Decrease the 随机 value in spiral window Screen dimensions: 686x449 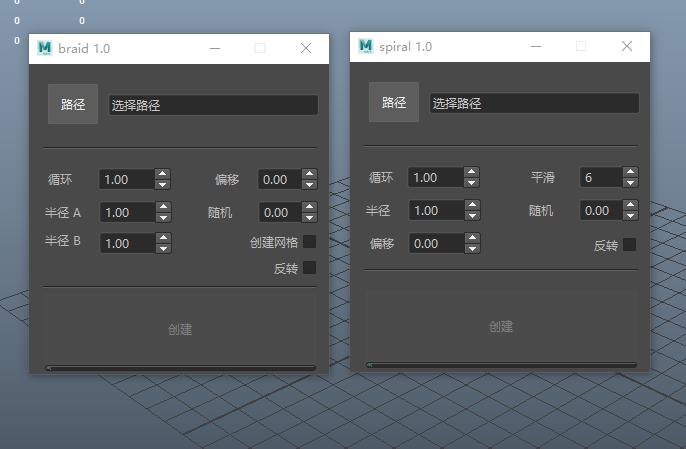(x=630, y=215)
